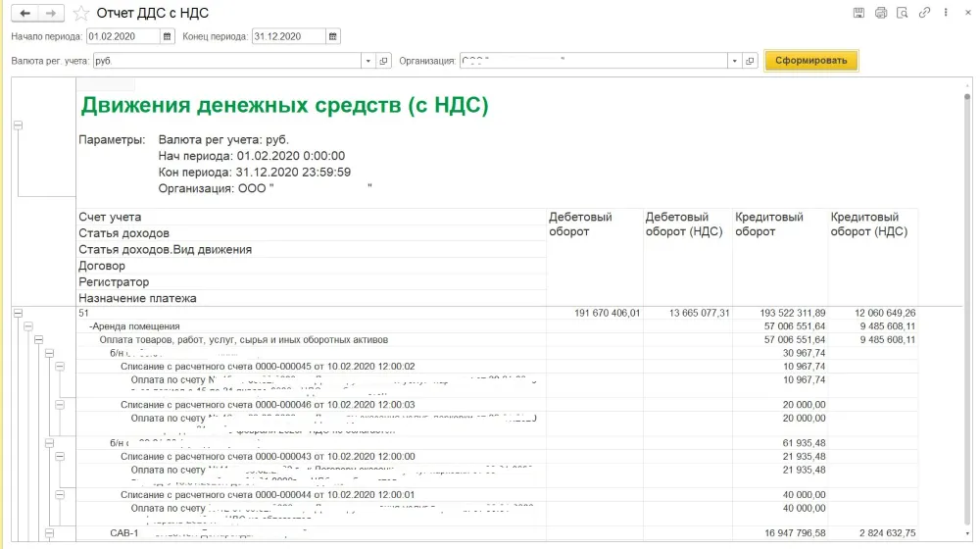Click the Начало периода date field

(122, 36)
